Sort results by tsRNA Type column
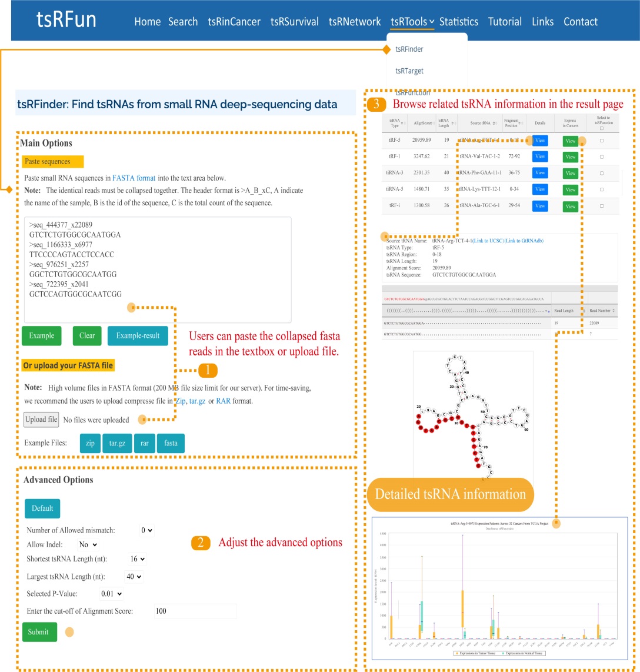 click(x=403, y=124)
